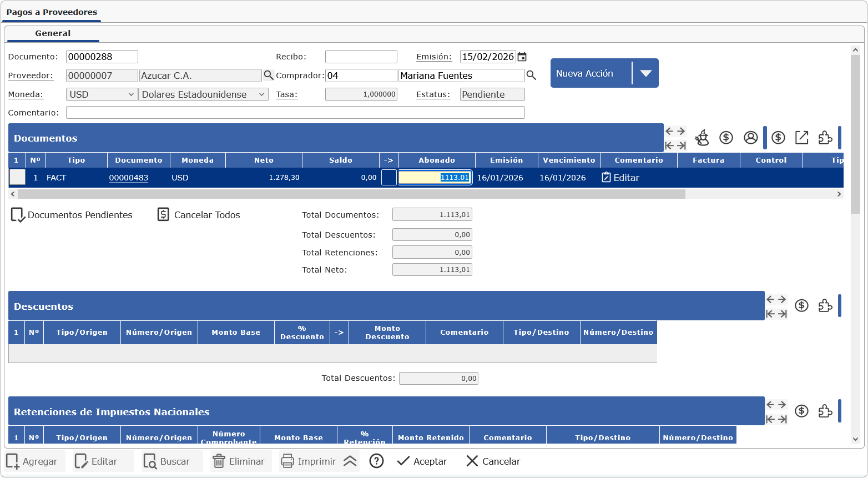Open document link 00000483
868x478 pixels.
point(128,178)
